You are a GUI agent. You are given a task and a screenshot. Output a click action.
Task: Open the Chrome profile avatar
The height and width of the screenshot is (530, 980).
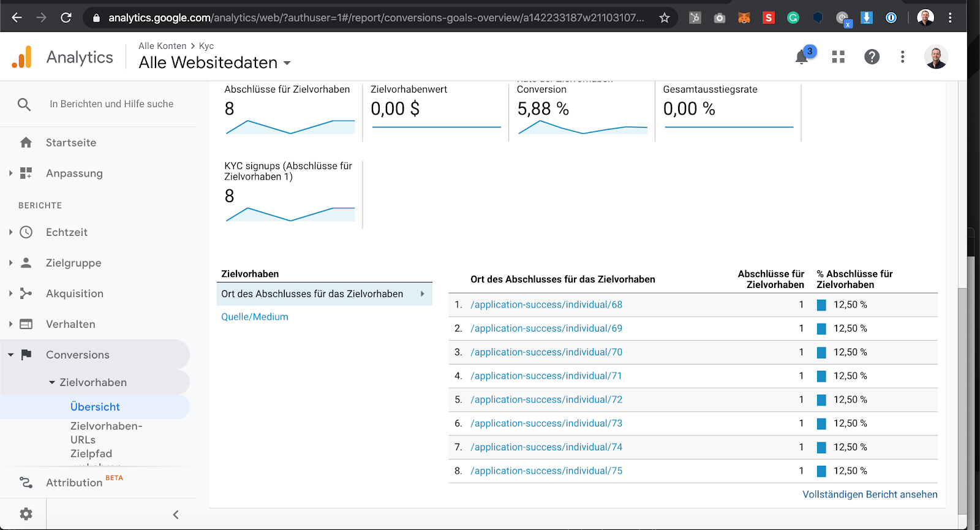point(925,18)
